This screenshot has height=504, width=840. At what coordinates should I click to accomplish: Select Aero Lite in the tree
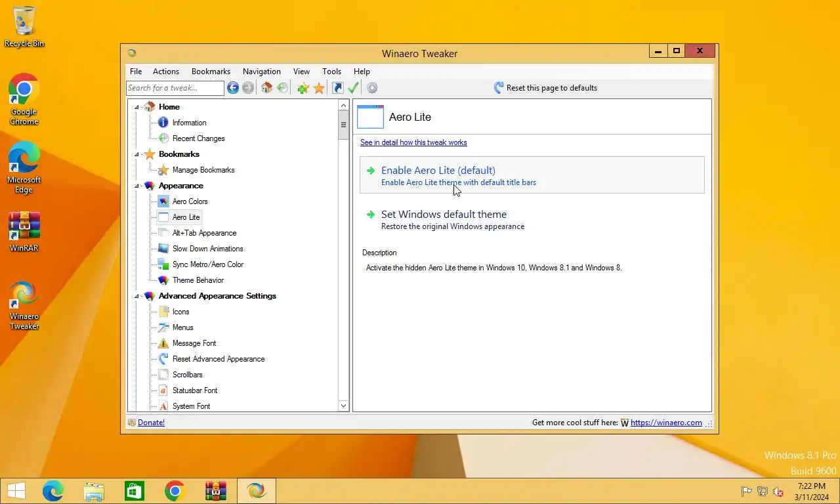pos(186,217)
